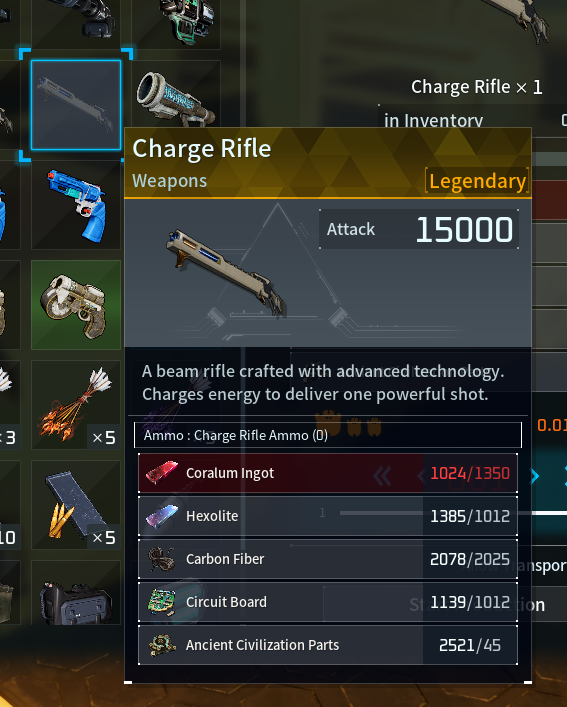Select the bullet ammo magazine x5
The height and width of the screenshot is (707, 567).
pos(76,505)
